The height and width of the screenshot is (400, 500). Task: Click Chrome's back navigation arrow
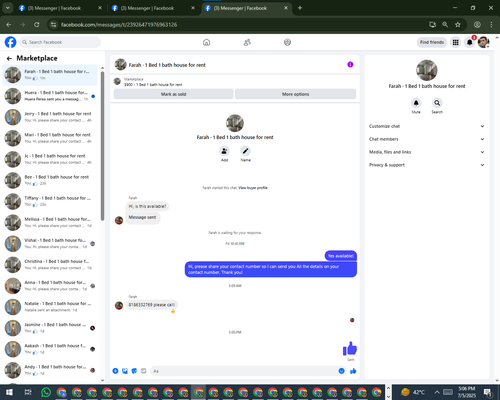pyautogui.click(x=9, y=24)
